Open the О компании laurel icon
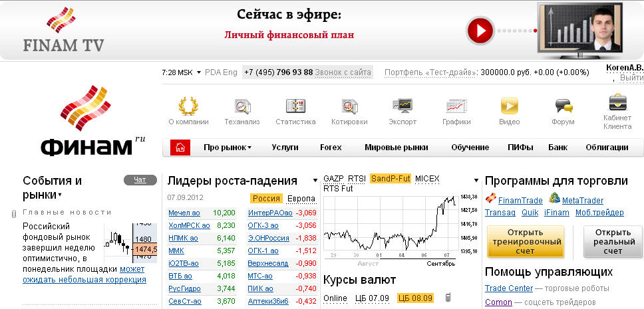The width and height of the screenshot is (644, 309). tap(188, 106)
